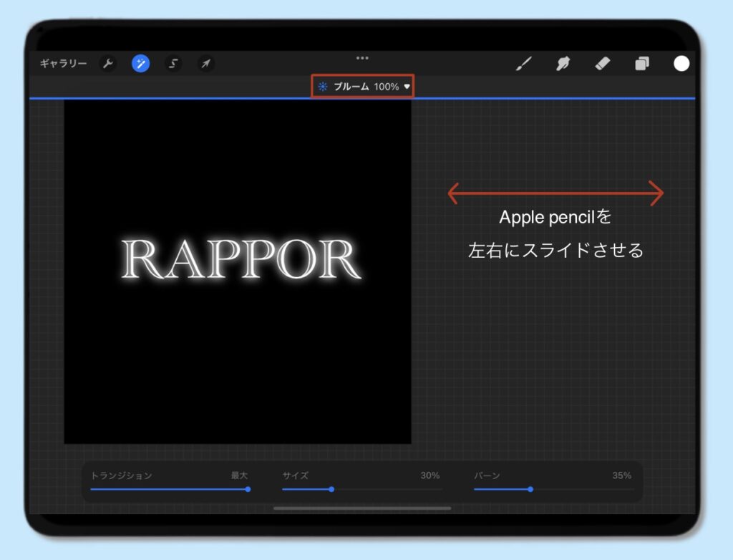The width and height of the screenshot is (733, 560).
Task: Click the トランジション label
Action: 122,475
